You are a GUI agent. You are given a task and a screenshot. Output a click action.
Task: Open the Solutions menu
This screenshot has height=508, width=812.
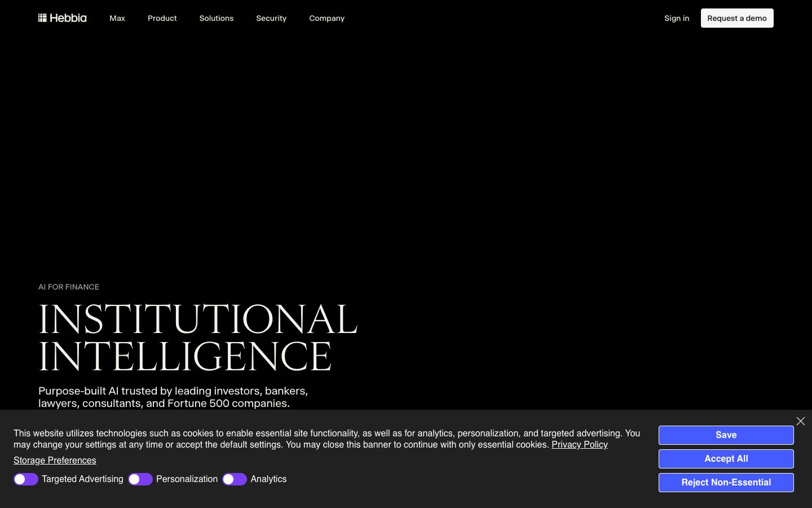coord(217,18)
